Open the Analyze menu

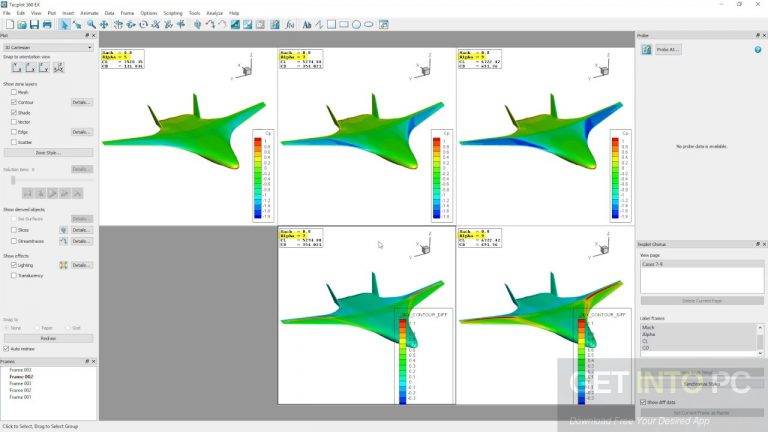215,13
